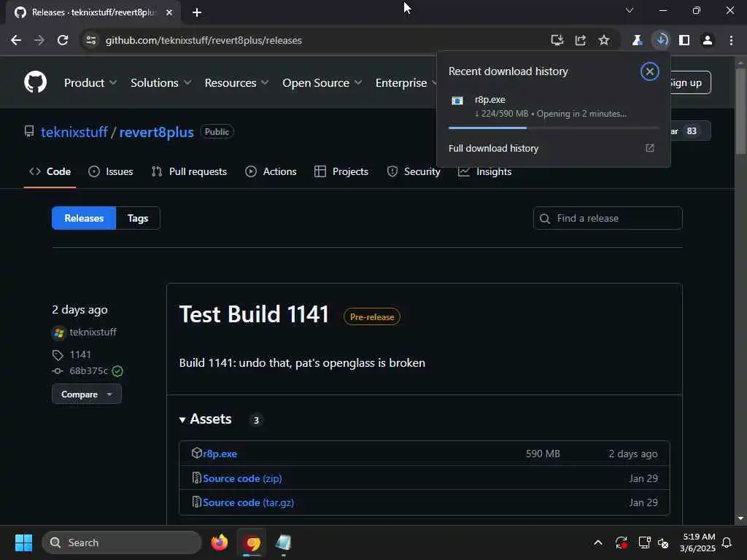Screen dimensions: 747x560
Task: Close the Releases GitHub tab
Action: coord(169,12)
